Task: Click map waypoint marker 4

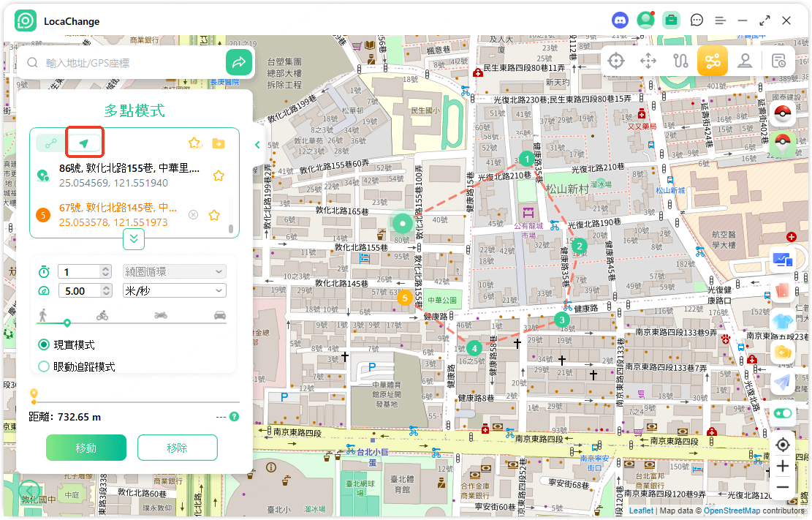Action: click(x=474, y=348)
